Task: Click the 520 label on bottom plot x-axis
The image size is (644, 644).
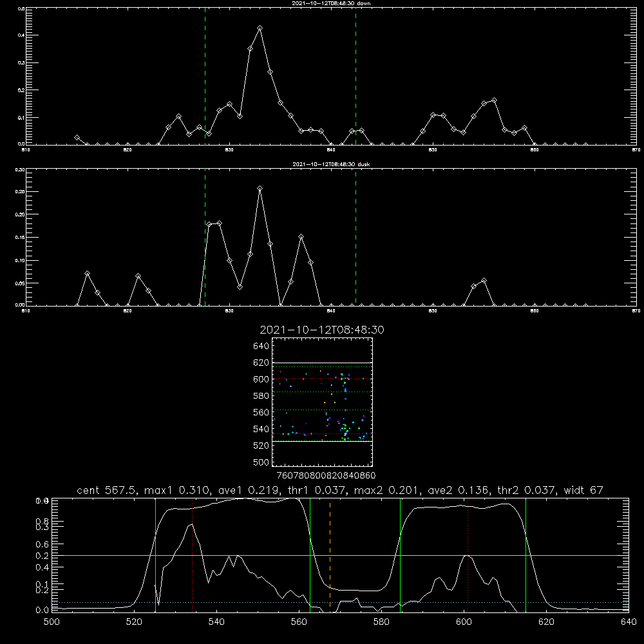Action: coord(134,622)
